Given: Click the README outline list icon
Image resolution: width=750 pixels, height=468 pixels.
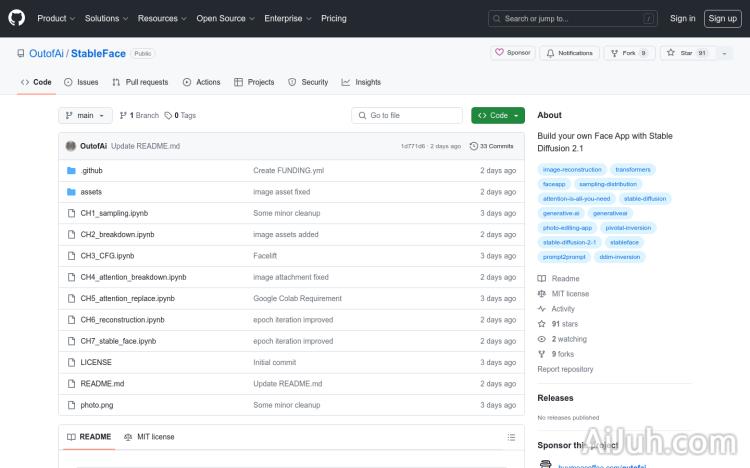Looking at the screenshot, I should pos(511,437).
